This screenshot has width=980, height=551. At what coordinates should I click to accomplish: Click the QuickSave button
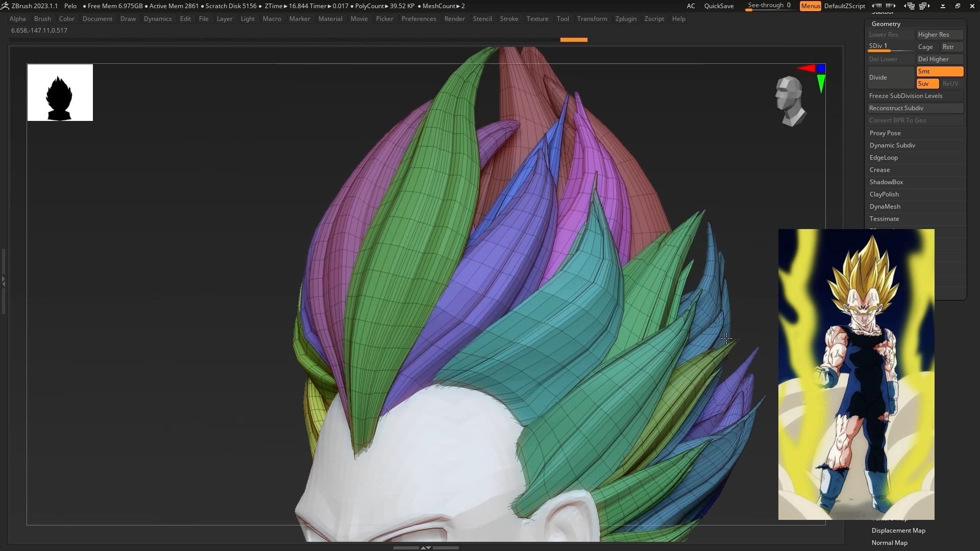click(x=719, y=6)
